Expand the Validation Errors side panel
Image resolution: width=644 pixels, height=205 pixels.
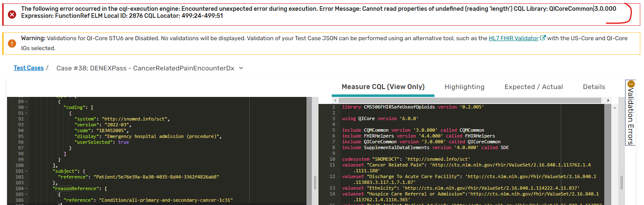point(630,116)
